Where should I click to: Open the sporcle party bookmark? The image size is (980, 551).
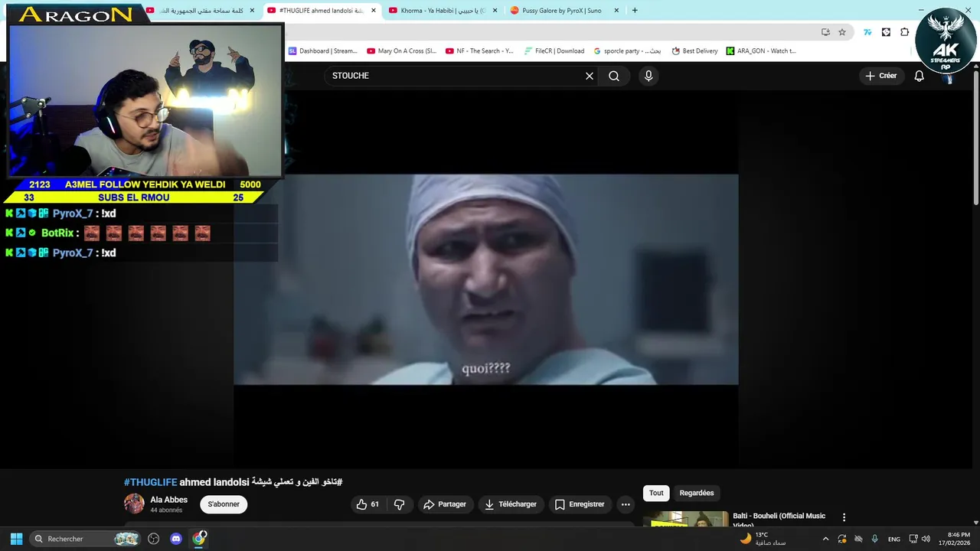point(627,51)
